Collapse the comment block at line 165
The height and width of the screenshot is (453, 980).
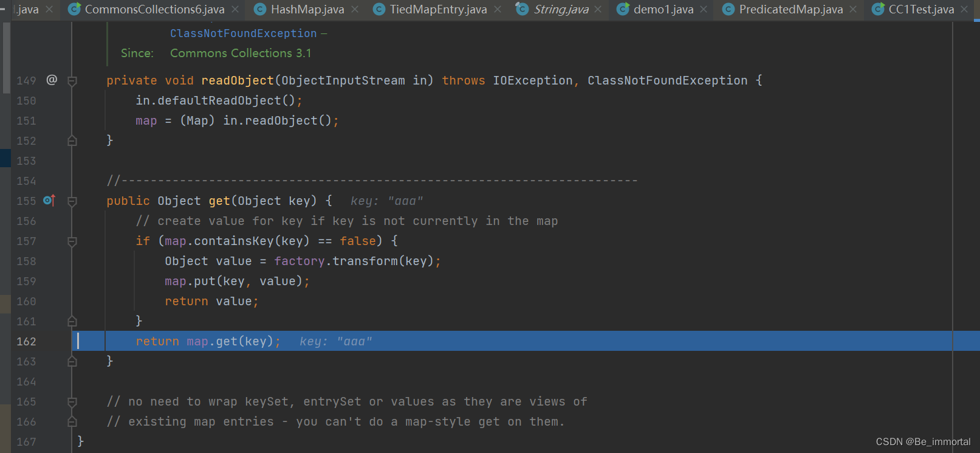[72, 402]
